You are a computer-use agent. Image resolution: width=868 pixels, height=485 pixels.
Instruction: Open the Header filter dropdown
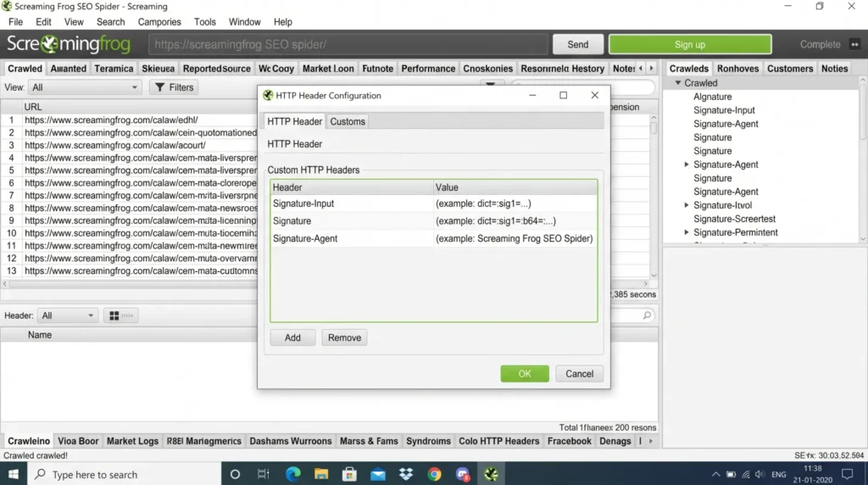[x=68, y=315]
